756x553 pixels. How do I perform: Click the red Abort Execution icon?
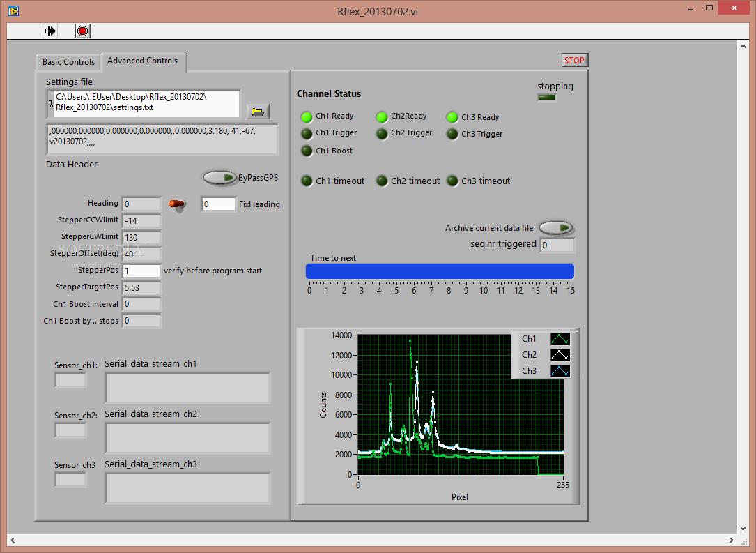pos(82,31)
